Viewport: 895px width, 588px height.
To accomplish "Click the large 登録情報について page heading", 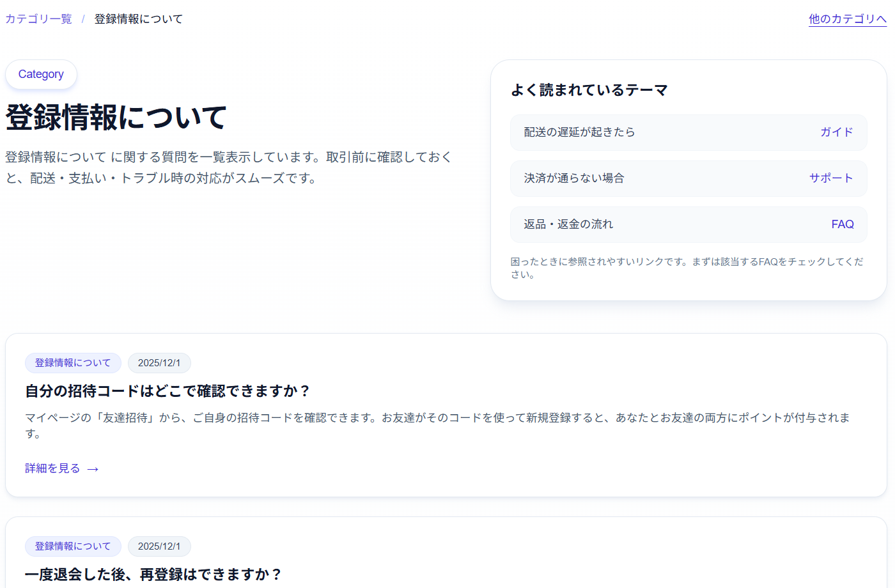I will pyautogui.click(x=116, y=118).
